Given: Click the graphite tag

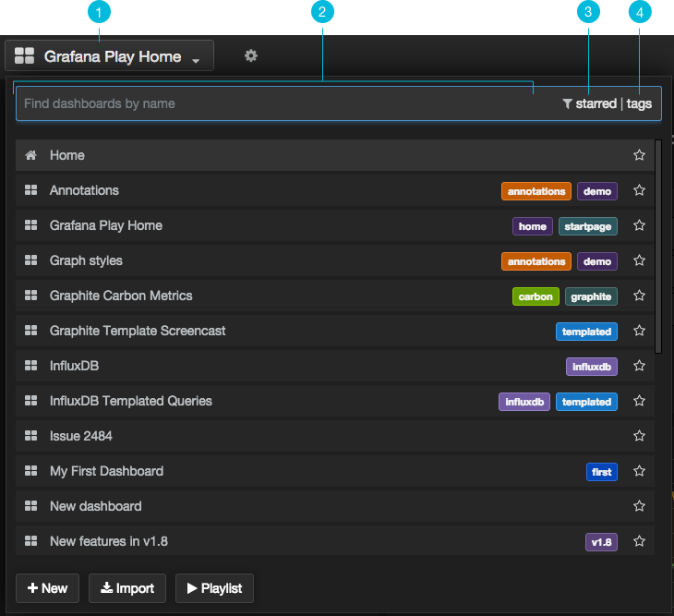Looking at the screenshot, I should click(x=591, y=296).
